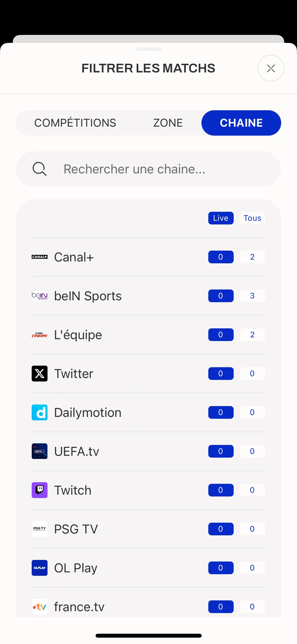Choose the Twitter X icon
Screen dimensions: 297x644
coord(40,374)
